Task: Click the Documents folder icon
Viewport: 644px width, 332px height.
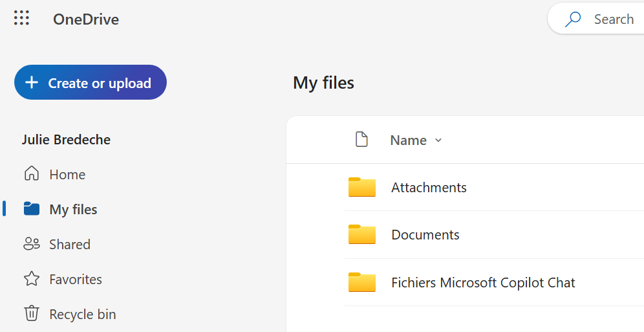Action: [x=361, y=234]
